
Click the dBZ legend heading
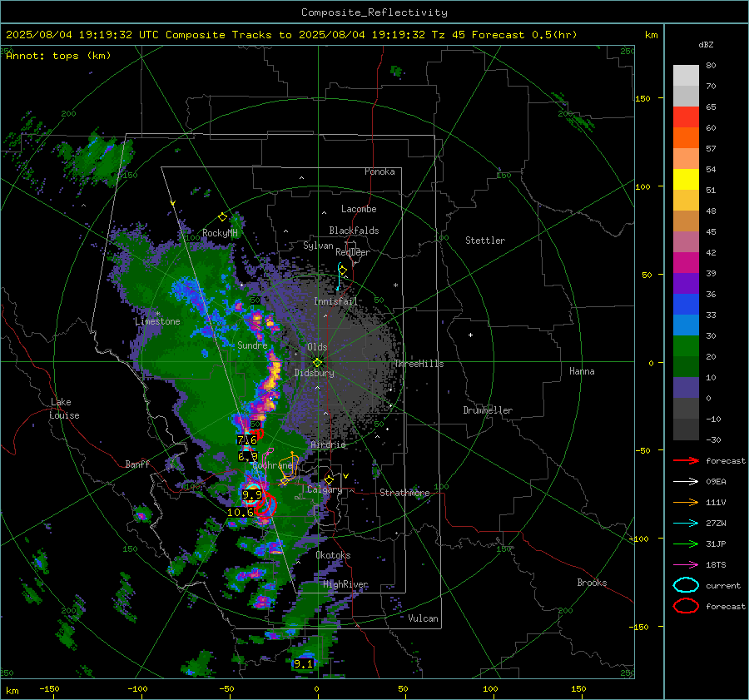pos(706,45)
